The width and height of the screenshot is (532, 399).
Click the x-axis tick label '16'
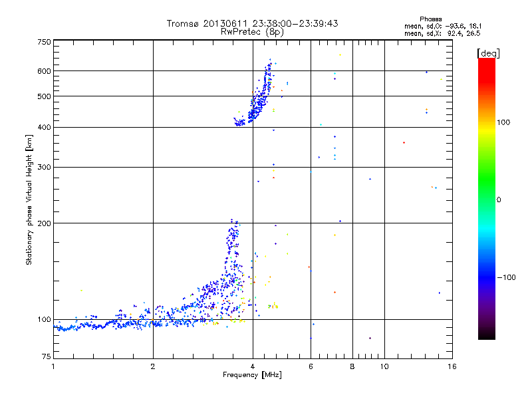(x=452, y=366)
